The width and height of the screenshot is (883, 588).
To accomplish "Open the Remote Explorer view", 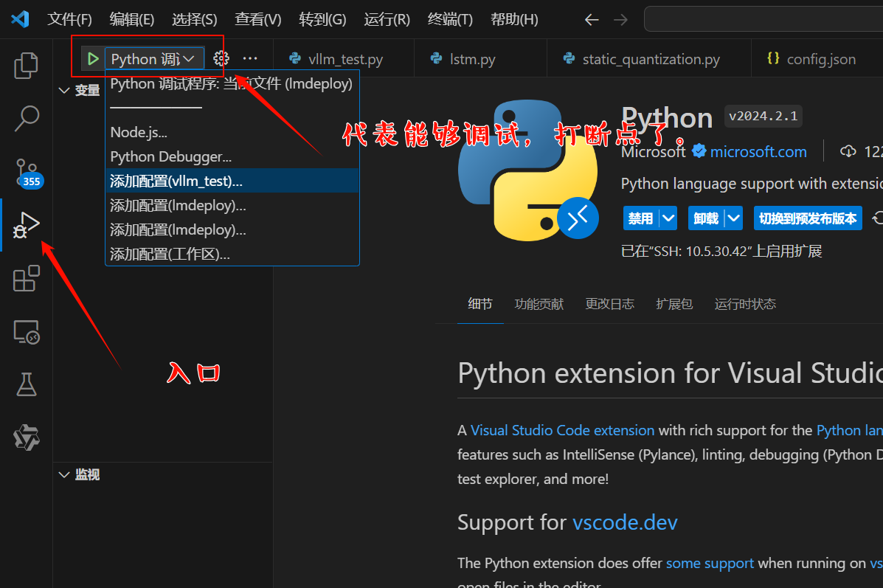I will point(26,332).
